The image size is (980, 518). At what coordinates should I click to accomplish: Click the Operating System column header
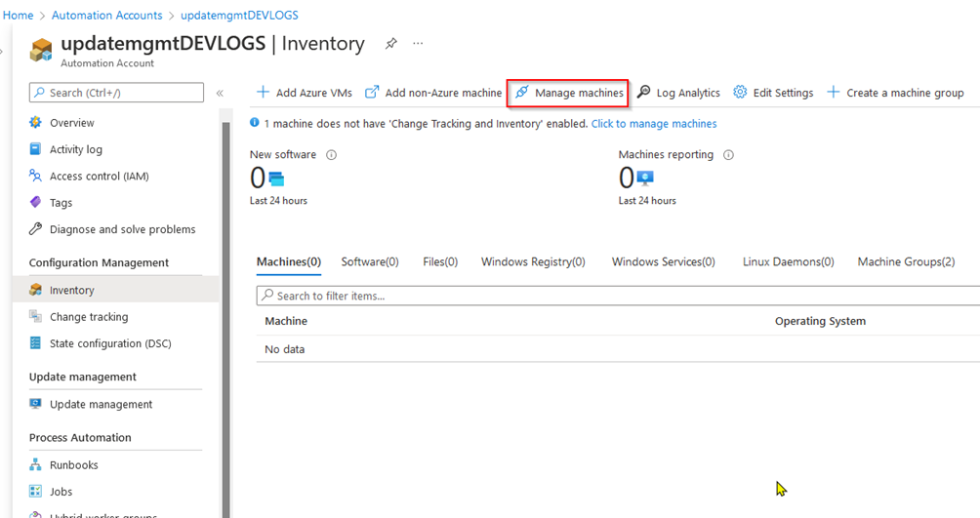(x=820, y=321)
